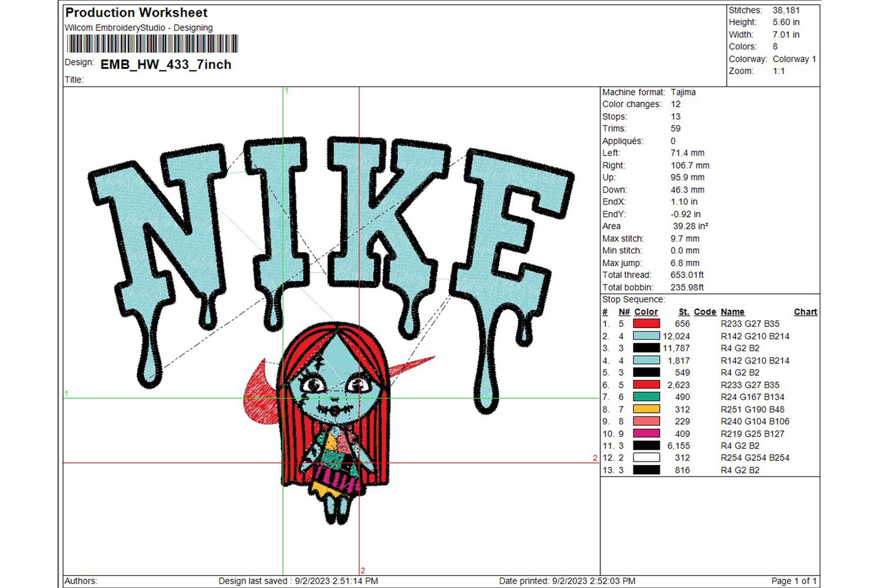The width and height of the screenshot is (884, 588).
Task: Click the EndY value '-0.92 in'
Action: click(x=685, y=214)
